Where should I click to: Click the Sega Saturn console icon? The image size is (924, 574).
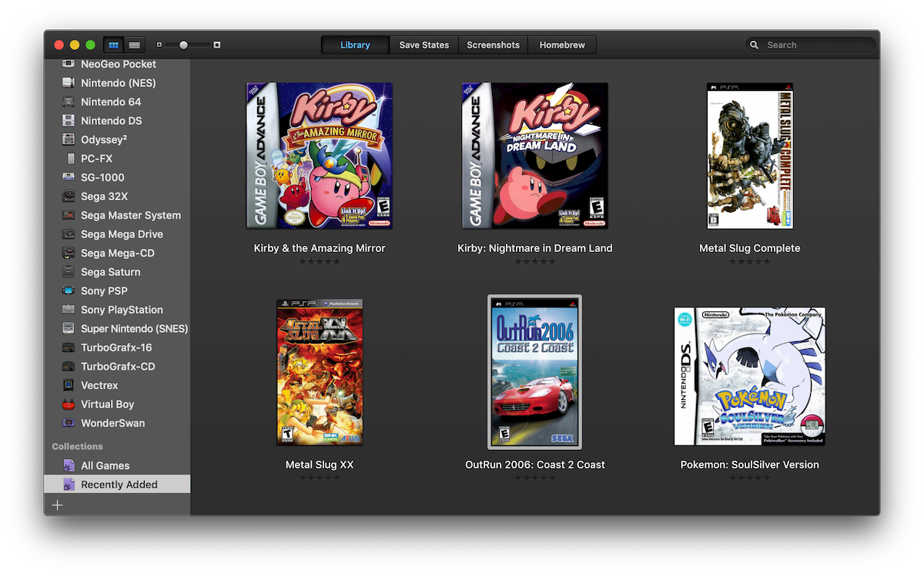(68, 272)
